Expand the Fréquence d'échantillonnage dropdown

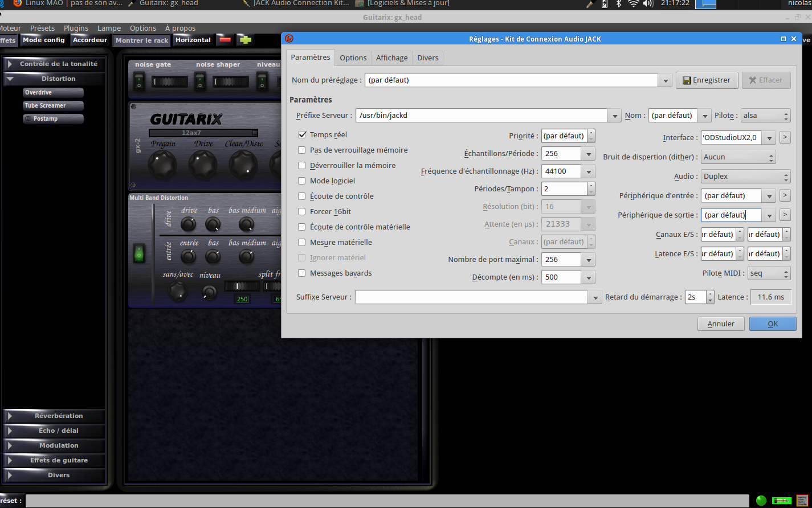tap(588, 171)
